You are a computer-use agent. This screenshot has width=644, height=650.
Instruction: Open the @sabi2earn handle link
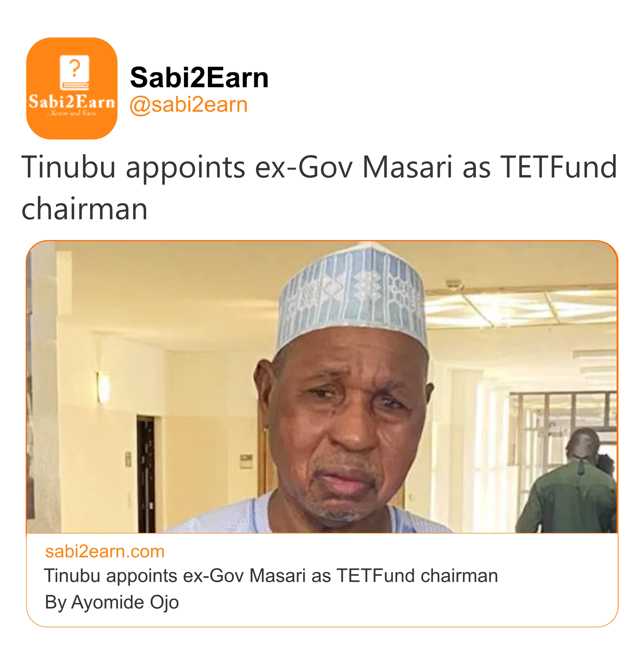[188, 105]
